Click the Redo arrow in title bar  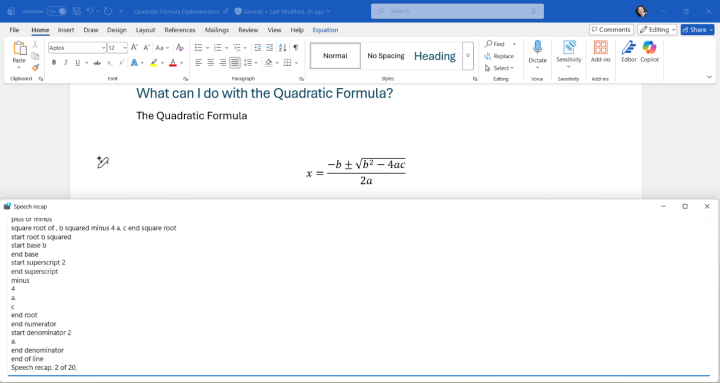pos(108,11)
